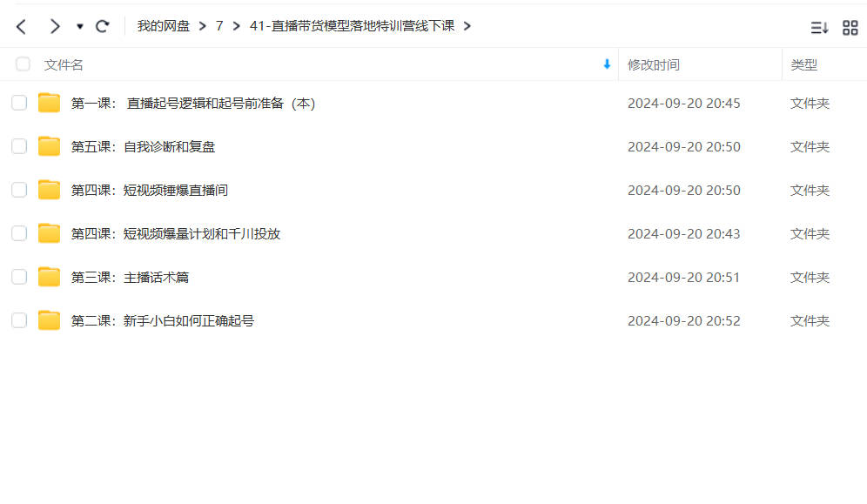Click 文件夹 type cell of 第二课 row

(x=810, y=320)
